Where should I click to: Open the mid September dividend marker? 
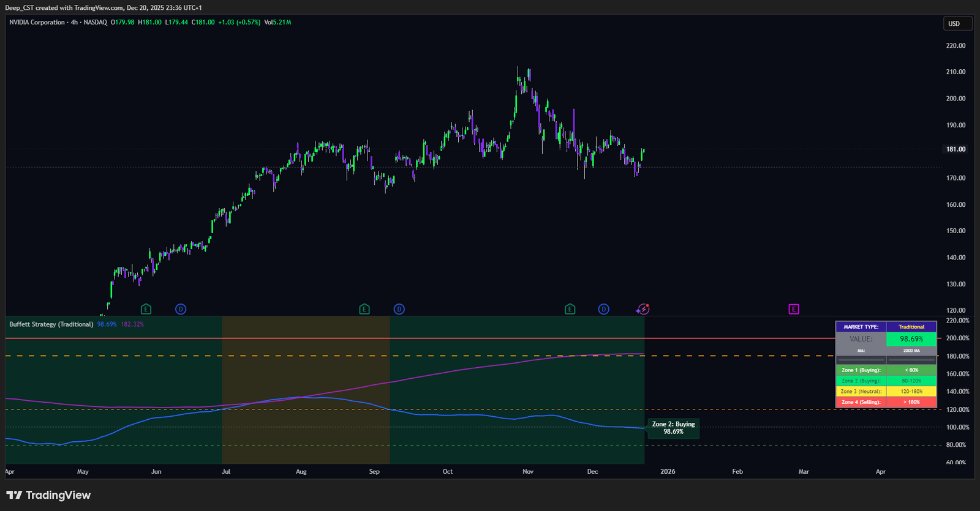point(399,309)
